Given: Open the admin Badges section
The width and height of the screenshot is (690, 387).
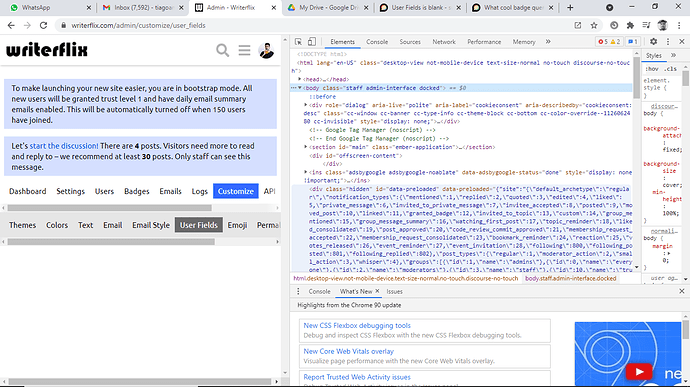Looking at the screenshot, I should (x=137, y=191).
